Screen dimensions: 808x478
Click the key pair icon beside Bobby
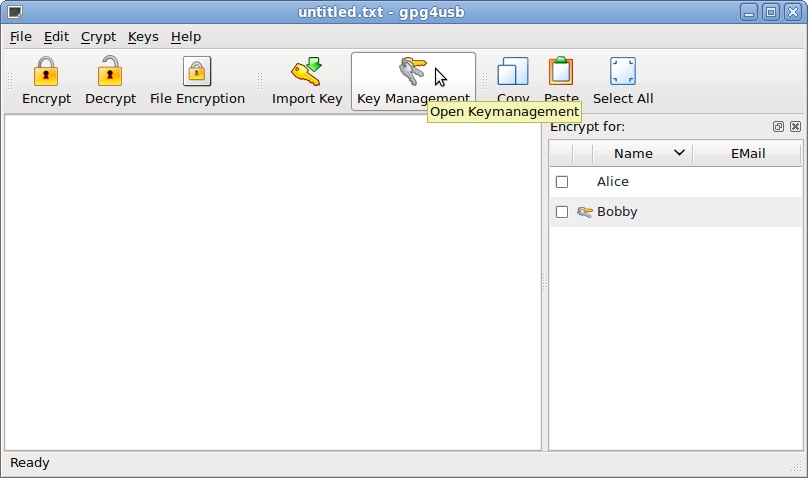pyautogui.click(x=584, y=212)
